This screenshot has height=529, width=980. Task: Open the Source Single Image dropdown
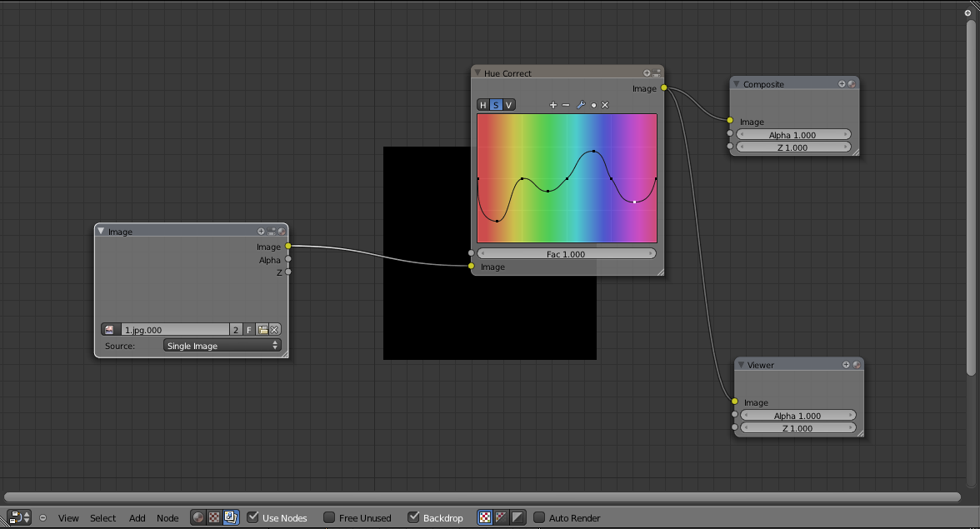pyautogui.click(x=222, y=346)
